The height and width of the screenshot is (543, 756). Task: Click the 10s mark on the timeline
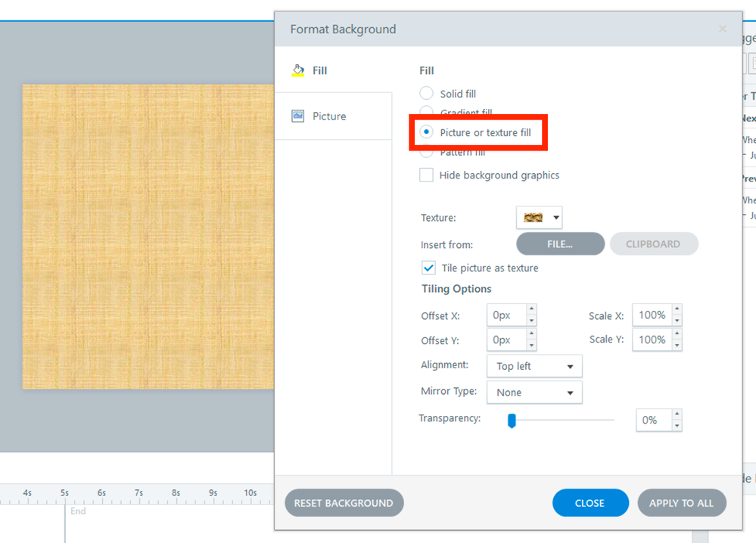[250, 493]
